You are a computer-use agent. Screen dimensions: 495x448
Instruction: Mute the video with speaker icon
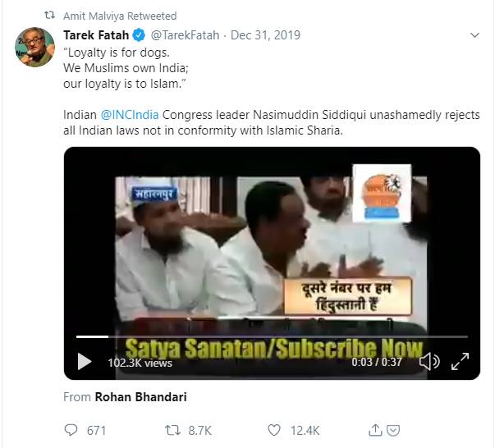coord(429,361)
